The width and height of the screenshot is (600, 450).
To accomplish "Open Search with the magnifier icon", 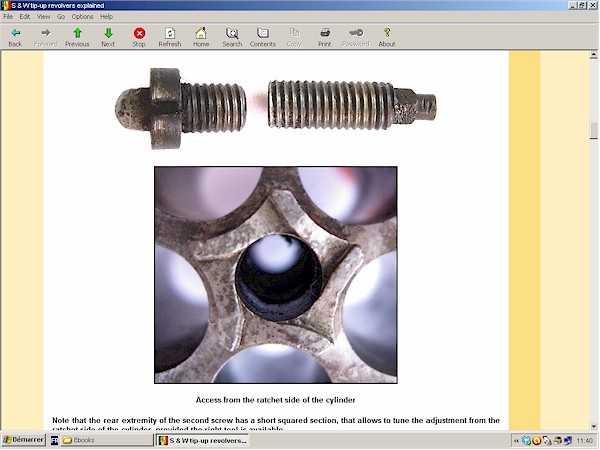I will coord(232,33).
